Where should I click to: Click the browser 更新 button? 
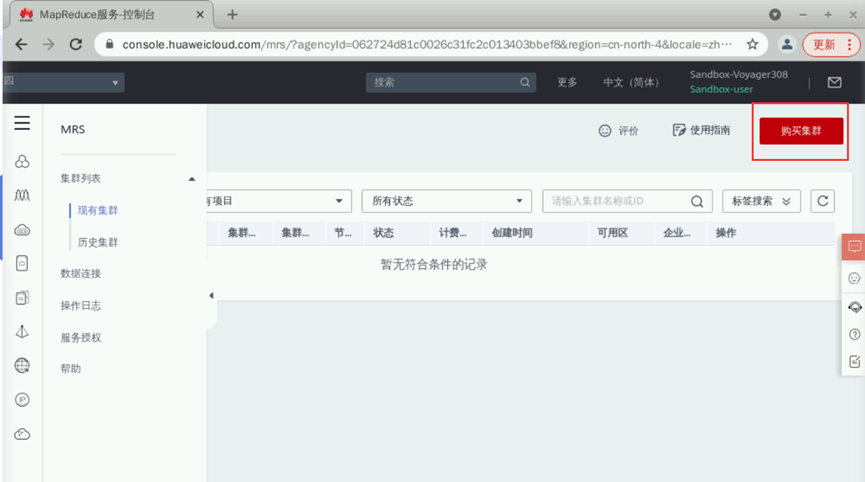(831, 45)
